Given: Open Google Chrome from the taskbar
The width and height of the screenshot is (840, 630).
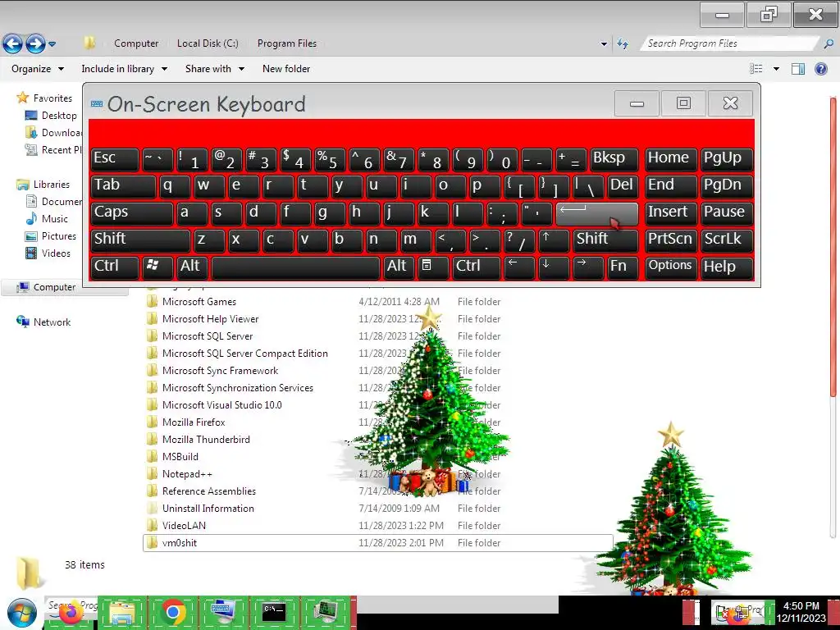Looking at the screenshot, I should 172,612.
